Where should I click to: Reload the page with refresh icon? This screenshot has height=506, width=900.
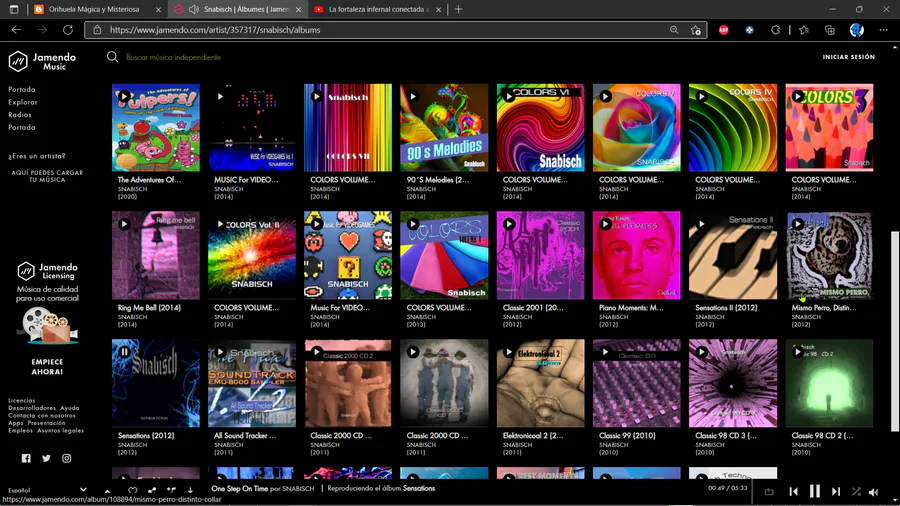pos(68,30)
